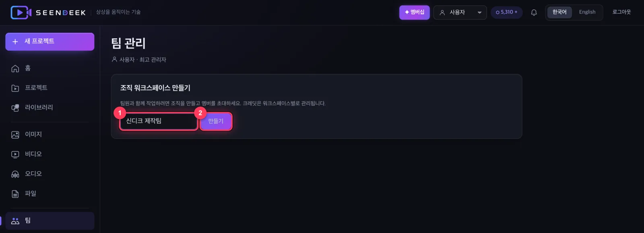Image resolution: width=644 pixels, height=233 pixels.
Task: Switch language to English
Action: (587, 12)
